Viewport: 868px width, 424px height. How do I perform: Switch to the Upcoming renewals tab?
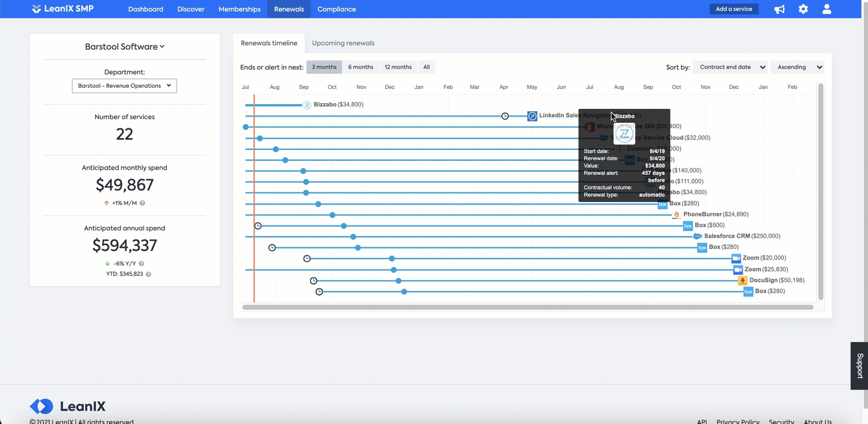tap(343, 43)
